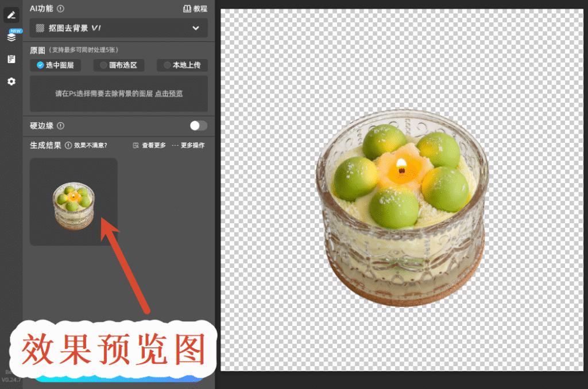Select the 选中图层 radio option
The height and width of the screenshot is (389, 588).
coord(56,65)
